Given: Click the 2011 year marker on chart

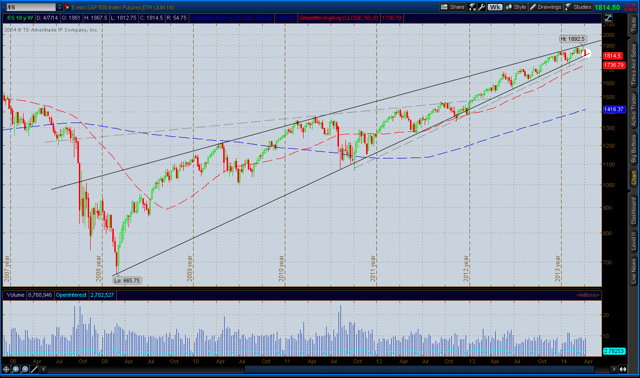Looking at the screenshot, I should 373,268.
